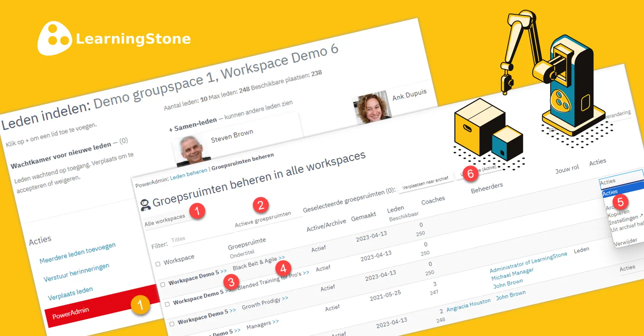Tick the select-all checkbox beside Workspace header
The width and height of the screenshot is (644, 336).
point(158,264)
